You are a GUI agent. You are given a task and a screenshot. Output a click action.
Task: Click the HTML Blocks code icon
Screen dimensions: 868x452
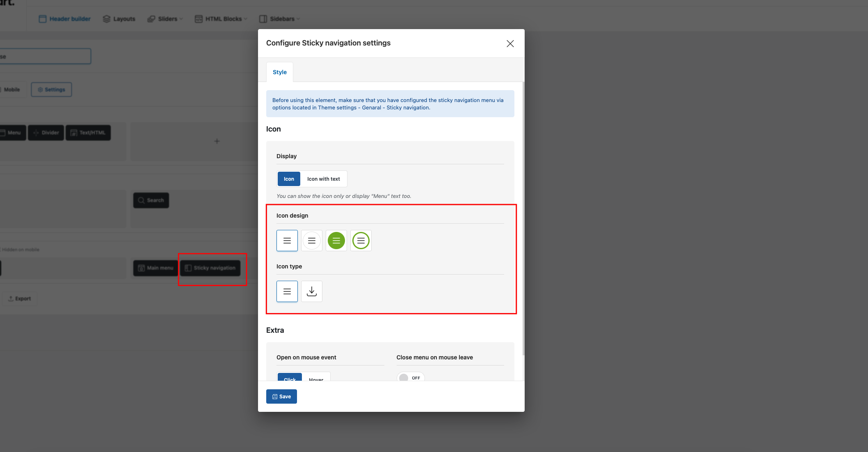point(199,19)
